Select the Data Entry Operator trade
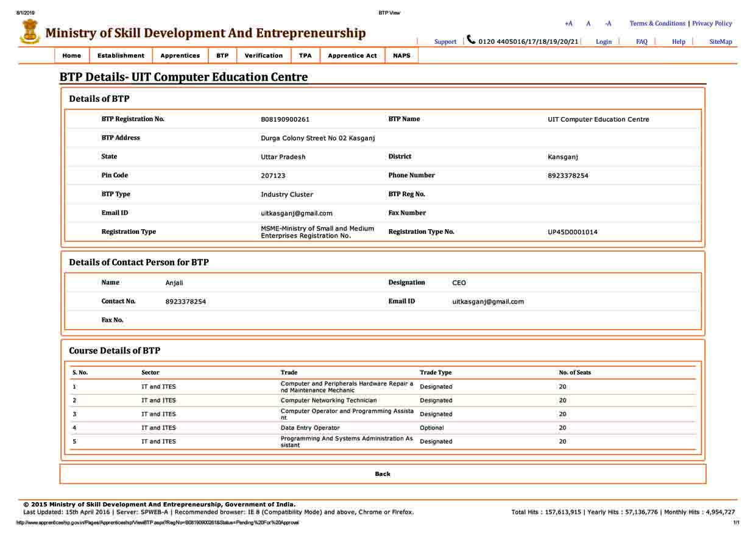The width and height of the screenshot is (756, 535). pyautogui.click(x=310, y=428)
